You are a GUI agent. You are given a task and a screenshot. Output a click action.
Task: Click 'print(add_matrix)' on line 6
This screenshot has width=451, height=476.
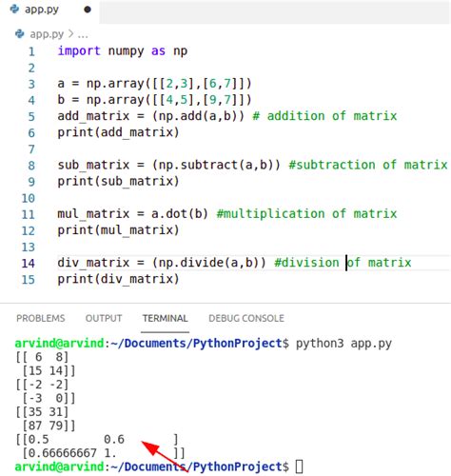coord(118,132)
